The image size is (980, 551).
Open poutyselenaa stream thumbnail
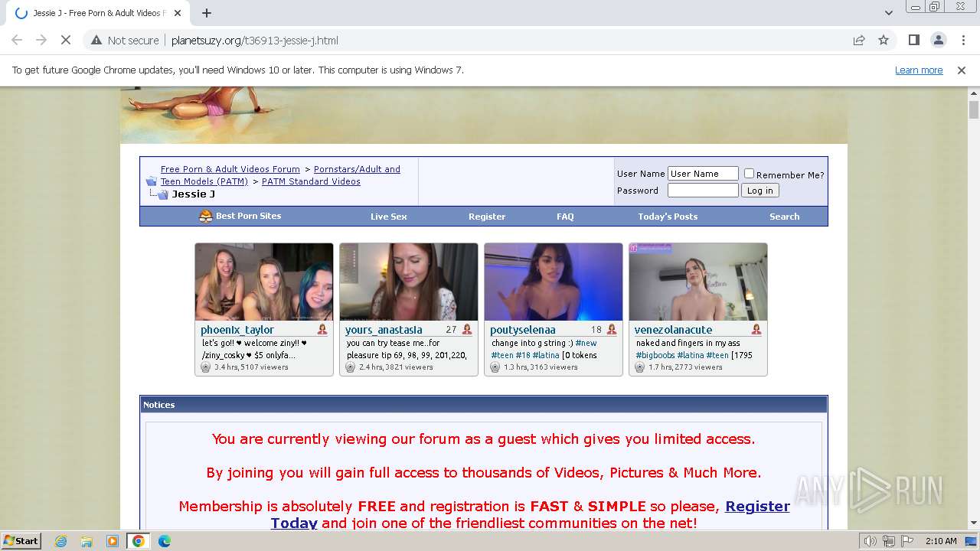point(554,282)
